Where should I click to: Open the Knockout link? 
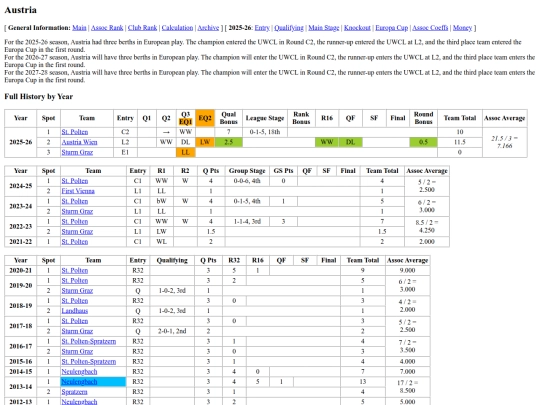coord(357,28)
